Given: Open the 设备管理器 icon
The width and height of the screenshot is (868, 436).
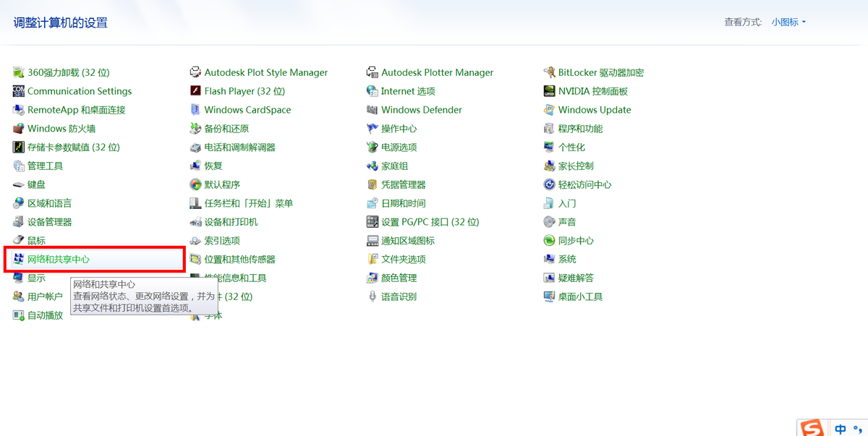Looking at the screenshot, I should tap(19, 222).
